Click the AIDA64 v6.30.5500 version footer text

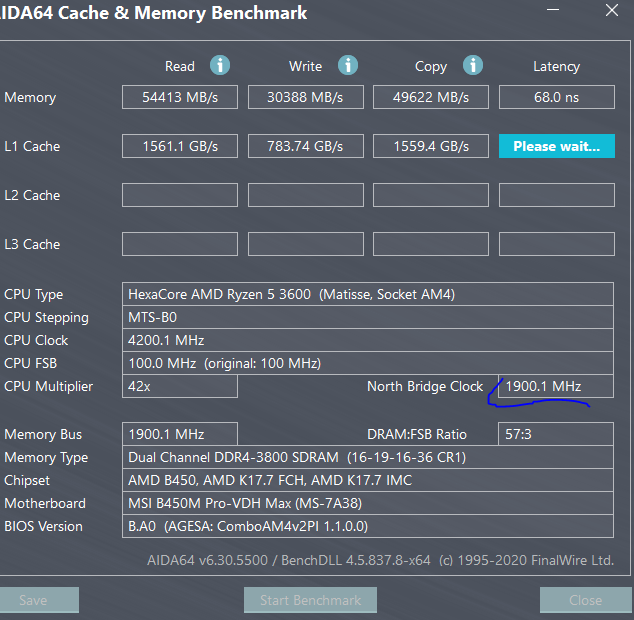click(x=380, y=560)
